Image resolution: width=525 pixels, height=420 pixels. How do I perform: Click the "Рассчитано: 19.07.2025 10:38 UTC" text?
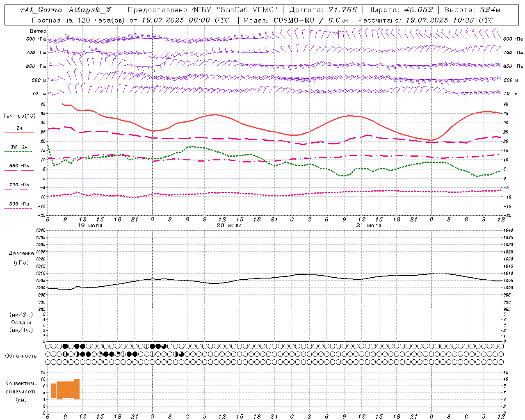tap(426, 20)
